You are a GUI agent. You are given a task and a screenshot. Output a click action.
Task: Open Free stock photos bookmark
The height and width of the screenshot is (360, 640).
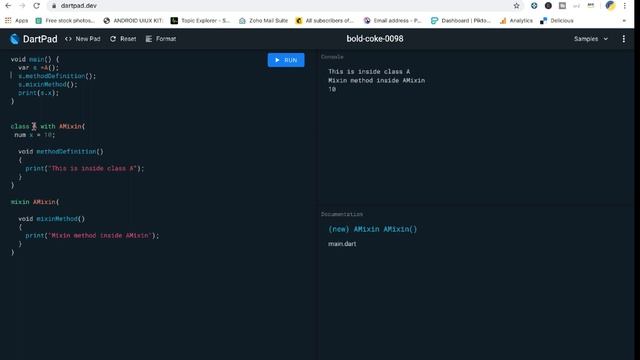(x=65, y=20)
